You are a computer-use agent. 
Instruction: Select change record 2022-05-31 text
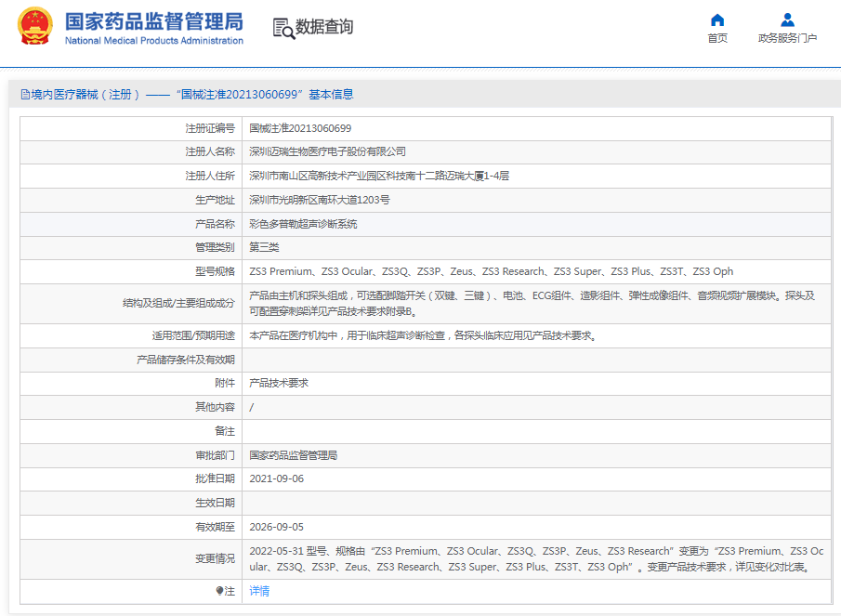click(x=536, y=559)
